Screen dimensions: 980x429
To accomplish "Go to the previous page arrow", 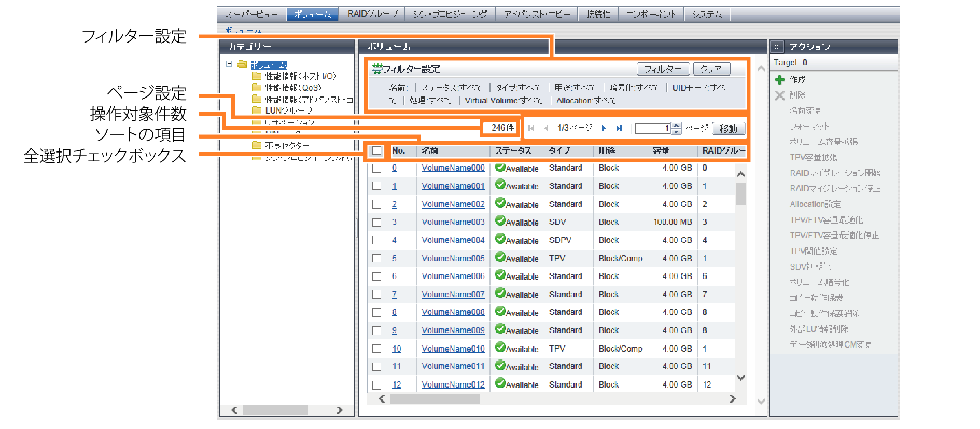I will click(x=546, y=128).
